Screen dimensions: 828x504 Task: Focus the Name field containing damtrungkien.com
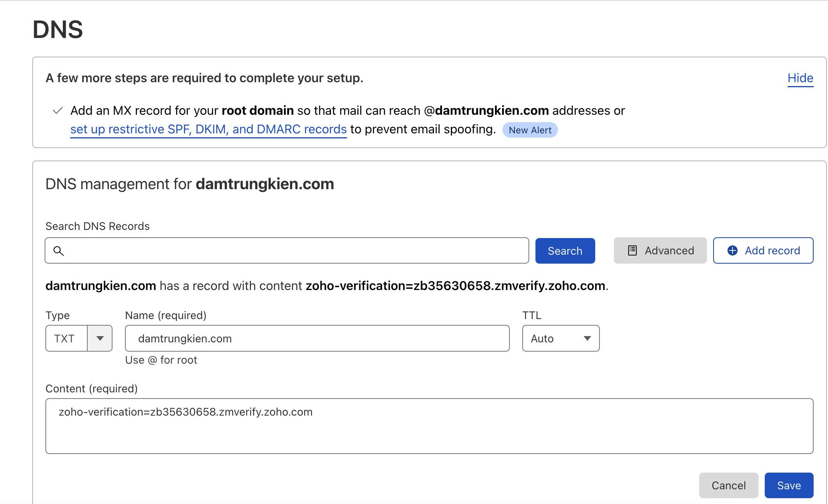(x=317, y=338)
